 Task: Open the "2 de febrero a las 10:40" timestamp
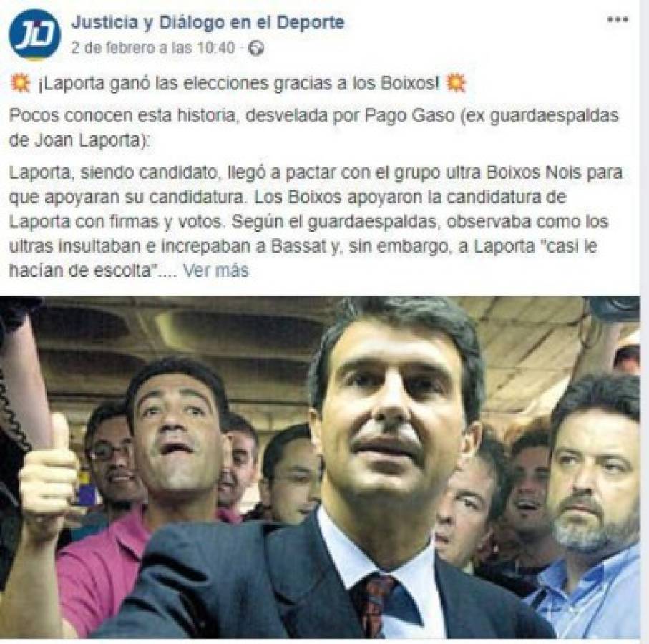point(152,48)
